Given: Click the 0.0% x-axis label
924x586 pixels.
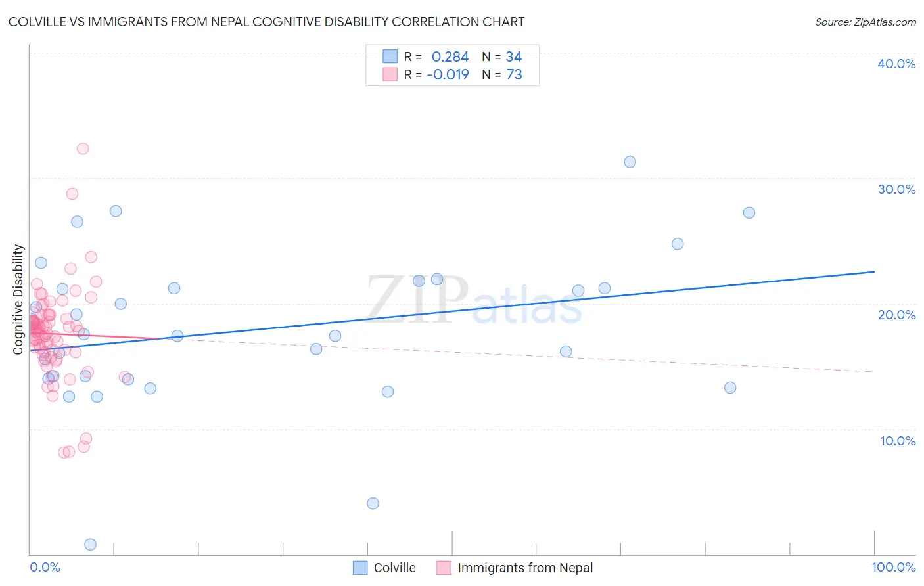Looking at the screenshot, I should pyautogui.click(x=45, y=567).
